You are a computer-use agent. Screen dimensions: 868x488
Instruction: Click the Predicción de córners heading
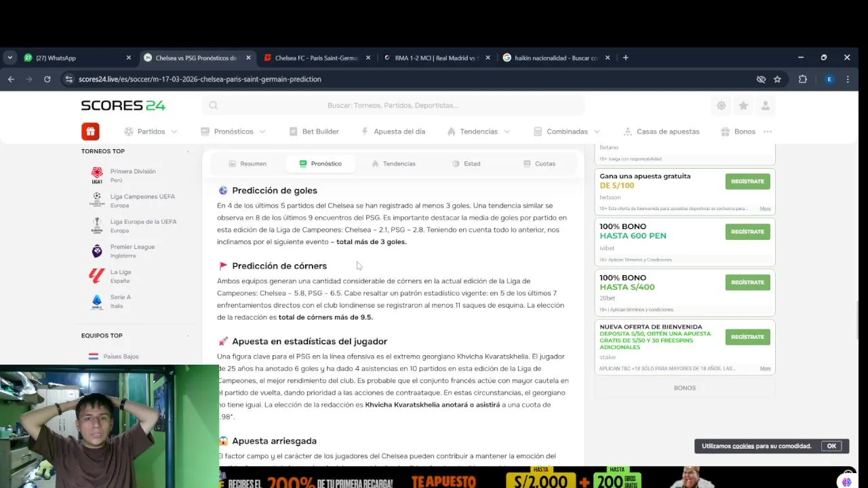(279, 266)
